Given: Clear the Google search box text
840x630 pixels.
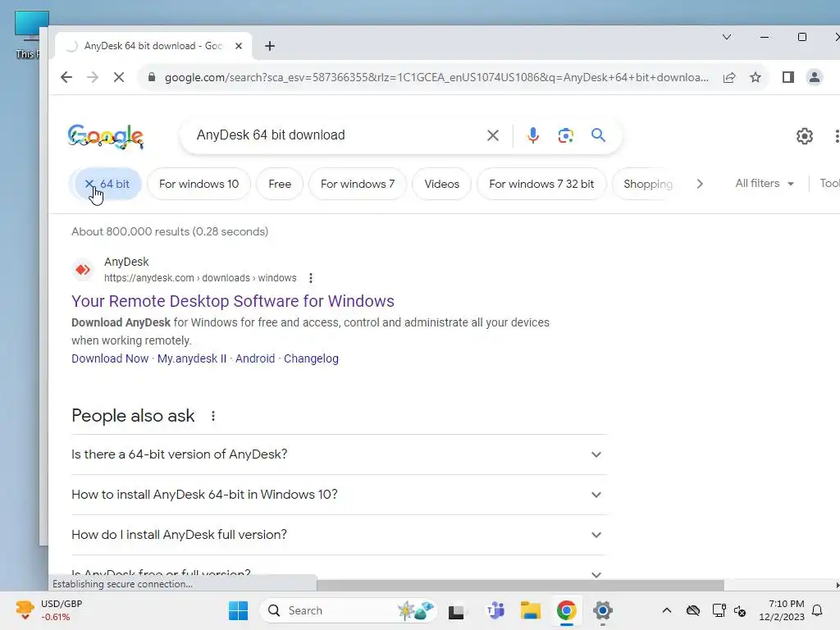Looking at the screenshot, I should click(493, 135).
